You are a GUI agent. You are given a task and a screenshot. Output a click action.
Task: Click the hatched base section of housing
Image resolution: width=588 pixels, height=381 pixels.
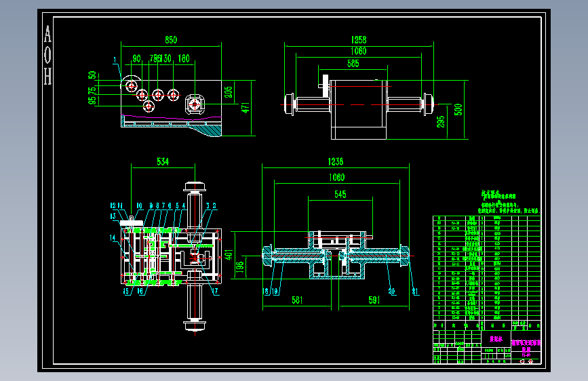coord(205,130)
